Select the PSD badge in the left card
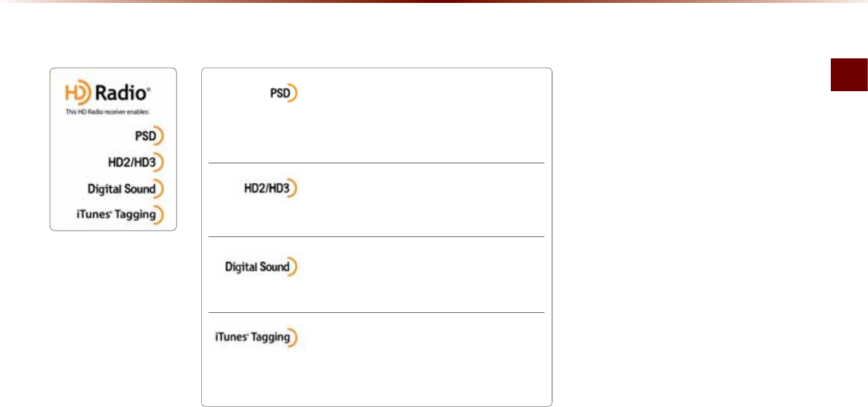 click(149, 136)
